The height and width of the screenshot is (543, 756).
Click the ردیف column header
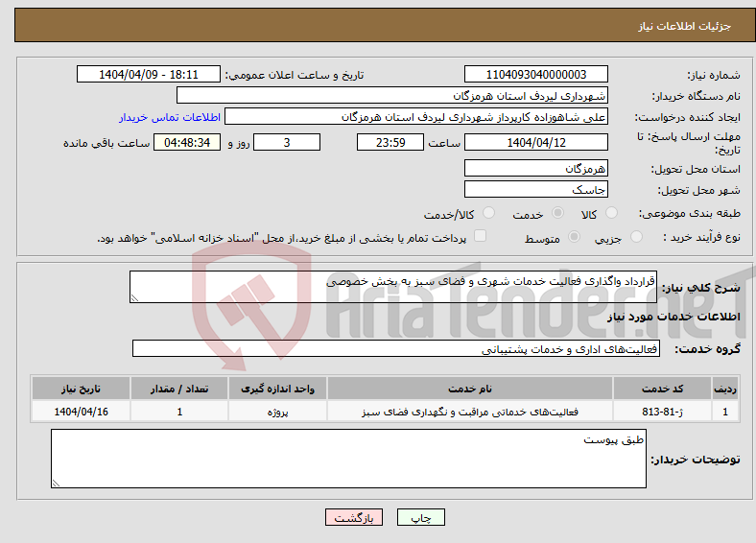pos(725,389)
